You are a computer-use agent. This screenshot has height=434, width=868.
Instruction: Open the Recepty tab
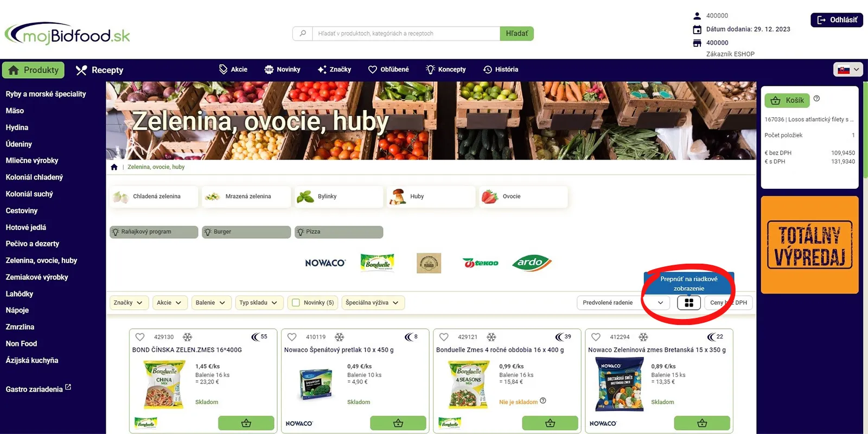point(100,70)
